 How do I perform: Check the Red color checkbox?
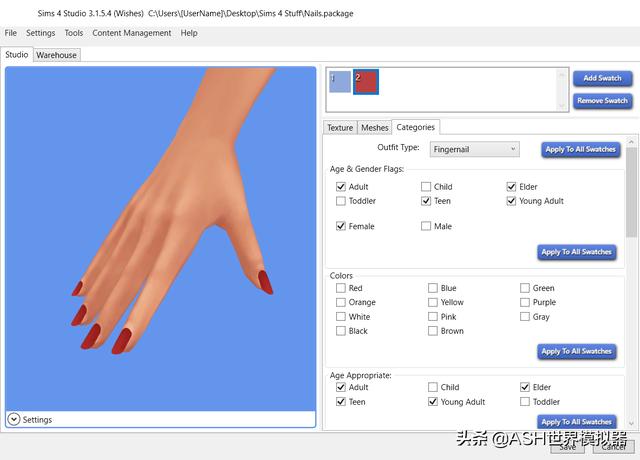tap(341, 288)
